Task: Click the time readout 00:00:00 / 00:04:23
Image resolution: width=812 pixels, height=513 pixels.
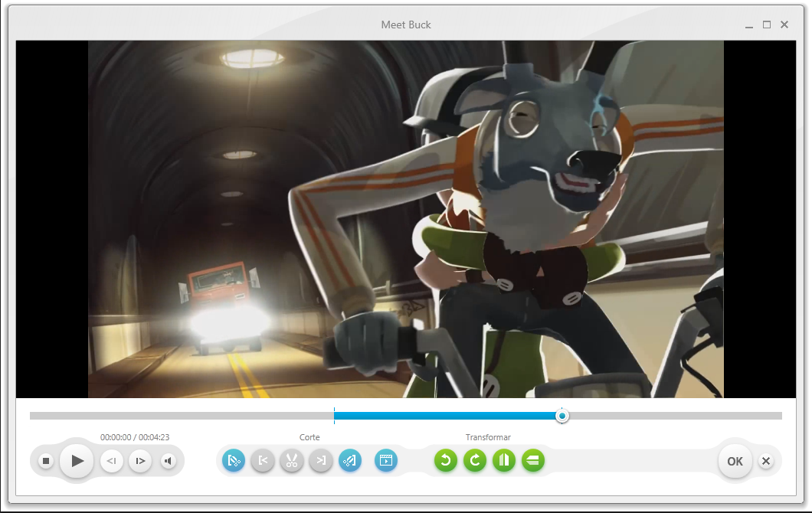Action: pos(135,437)
